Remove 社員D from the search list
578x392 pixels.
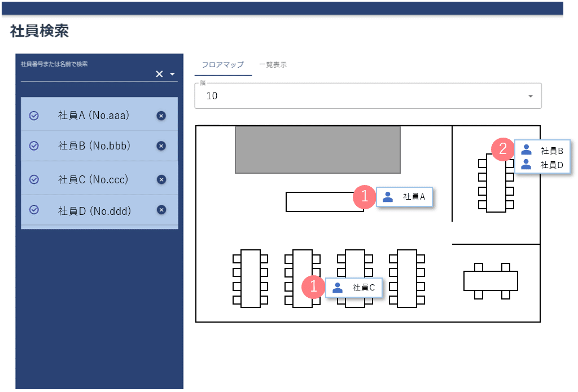161,210
